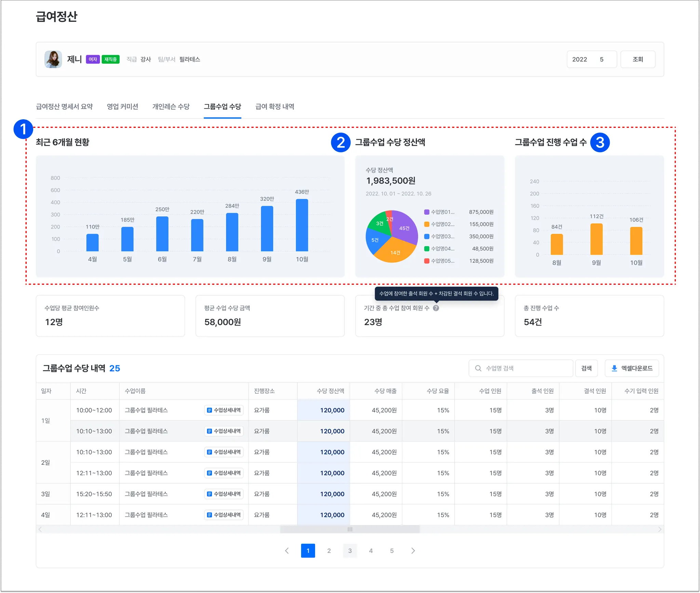Click Jenny's profile avatar
700x593 pixels.
tap(53, 59)
